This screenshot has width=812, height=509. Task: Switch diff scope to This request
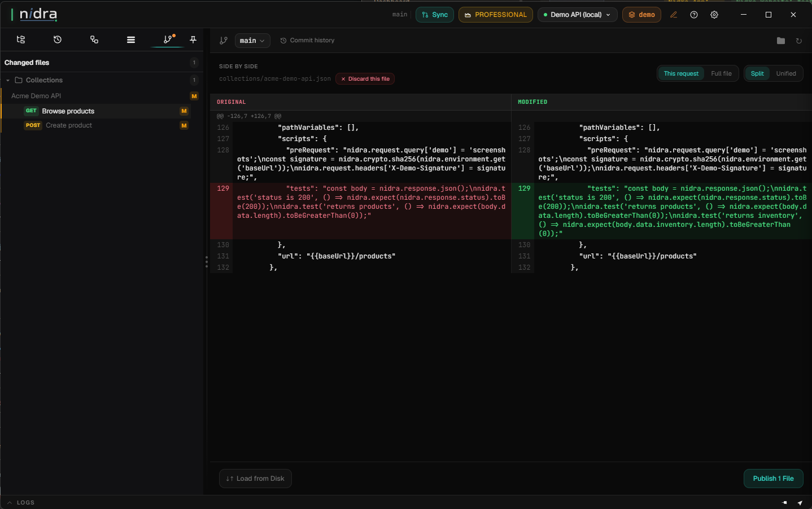(x=681, y=73)
